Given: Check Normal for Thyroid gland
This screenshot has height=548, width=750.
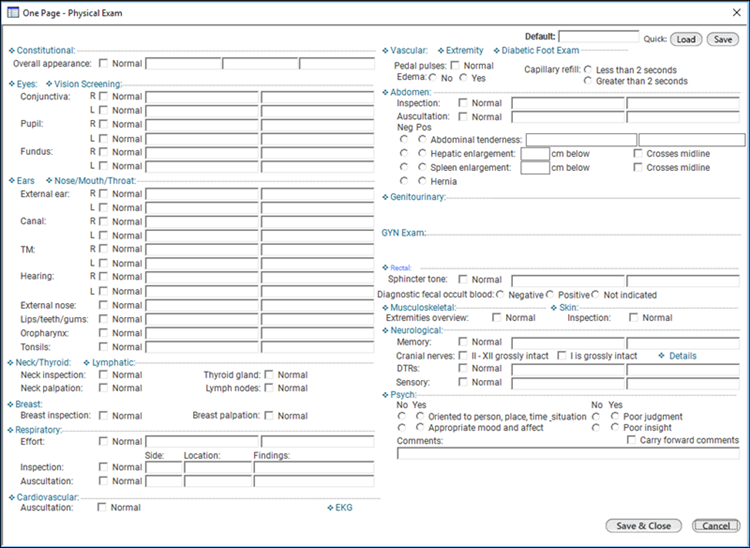Looking at the screenshot, I should (x=269, y=374).
